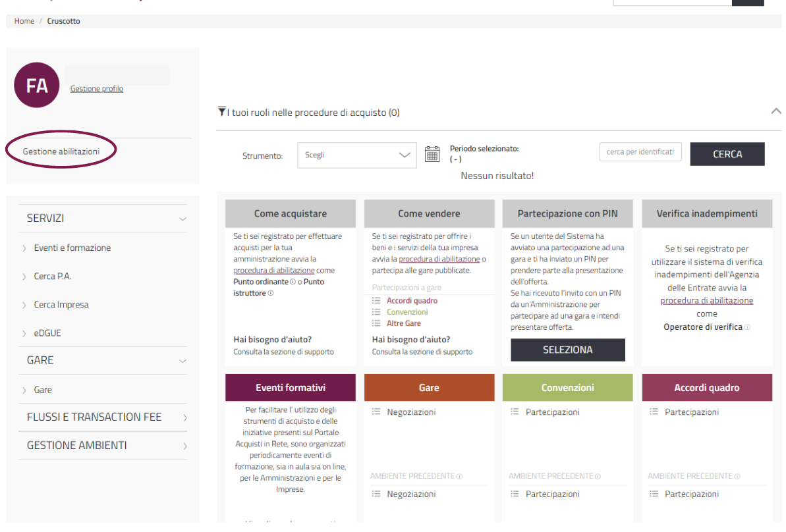This screenshot has height=532, width=786.
Task: Click info icon next to Operatore di verifica
Action: coord(747,327)
